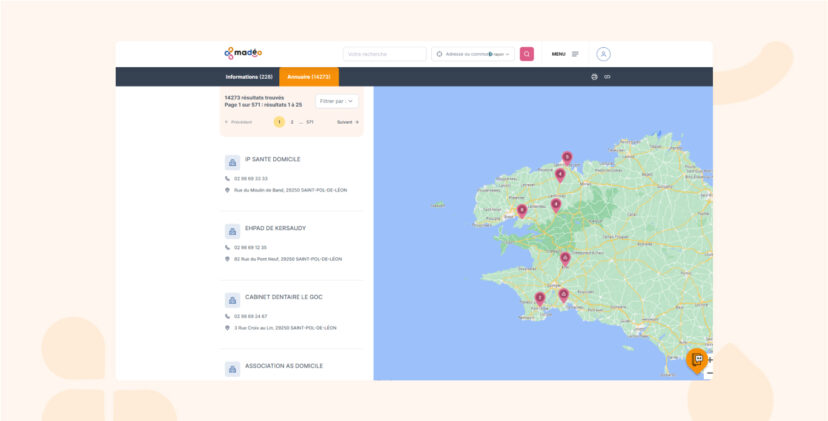Open the orange chat bubble widget
Viewport: 828px width, 421px height.
(698, 359)
